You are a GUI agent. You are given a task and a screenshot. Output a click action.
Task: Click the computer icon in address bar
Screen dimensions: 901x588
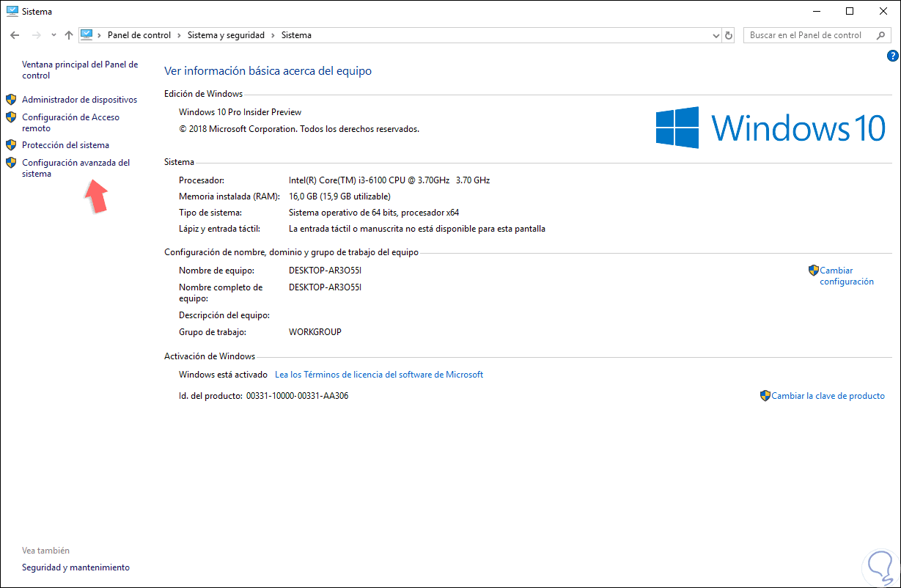click(87, 34)
